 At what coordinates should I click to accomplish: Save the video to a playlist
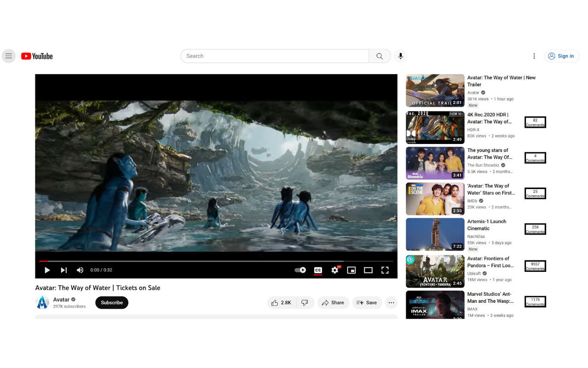[367, 303]
